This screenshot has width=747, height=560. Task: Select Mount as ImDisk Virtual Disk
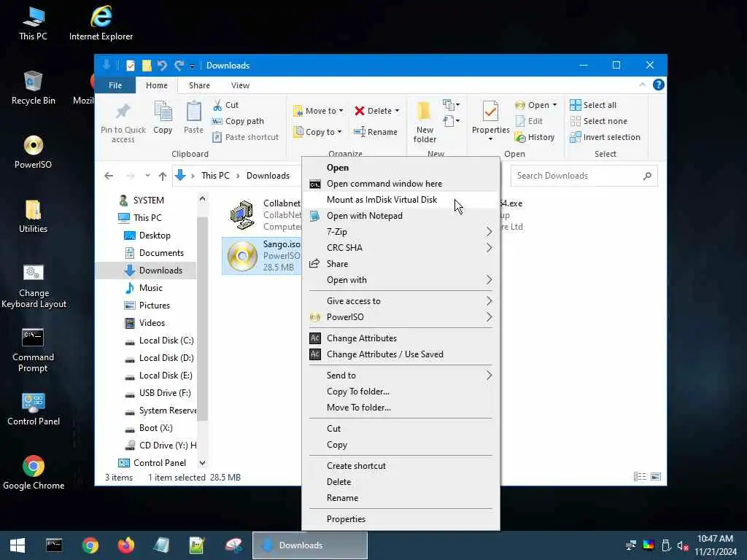pyautogui.click(x=400, y=200)
